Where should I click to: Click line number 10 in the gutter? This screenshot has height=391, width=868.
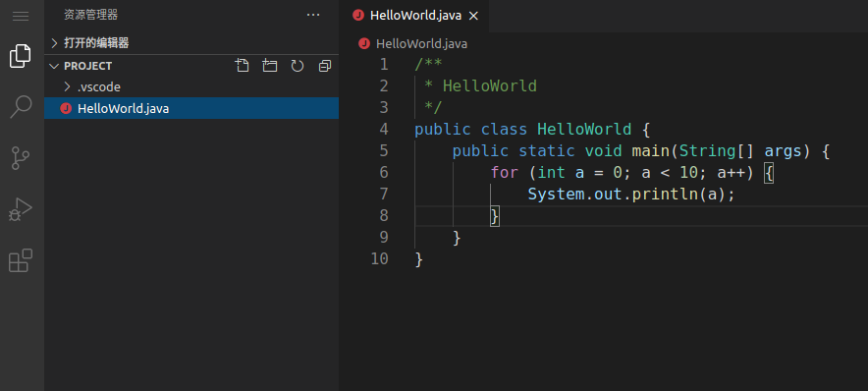pyautogui.click(x=379, y=258)
